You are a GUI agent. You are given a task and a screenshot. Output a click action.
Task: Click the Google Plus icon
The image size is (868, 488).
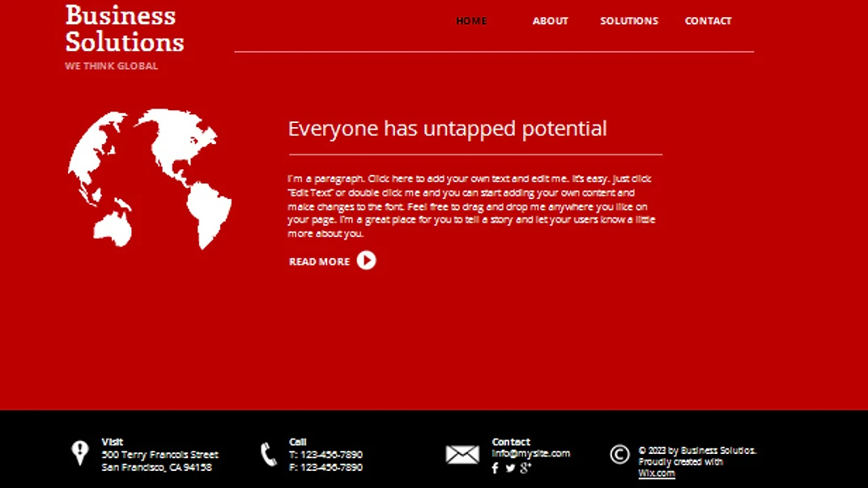(525, 468)
